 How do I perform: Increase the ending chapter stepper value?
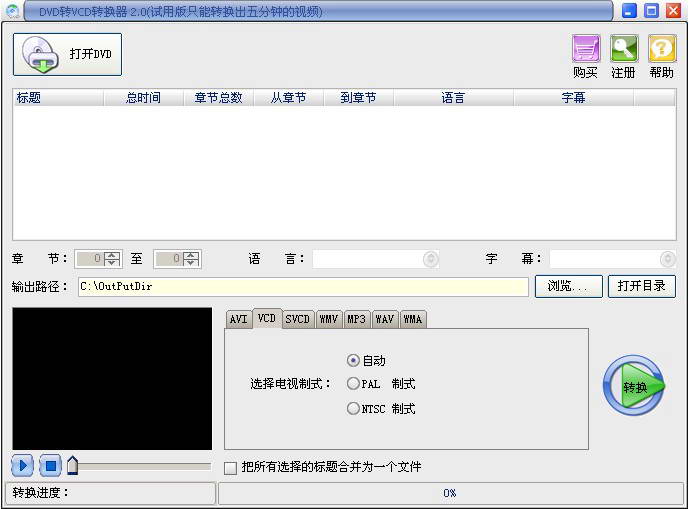[191, 255]
